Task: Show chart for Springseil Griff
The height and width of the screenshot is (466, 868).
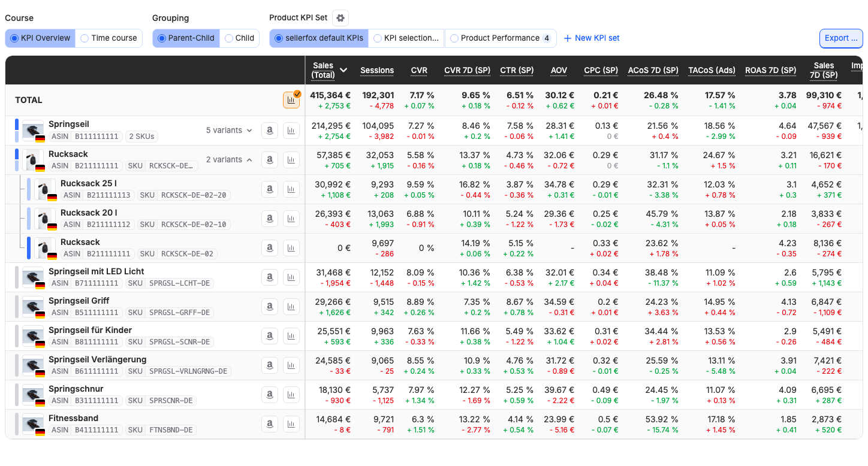Action: point(291,307)
